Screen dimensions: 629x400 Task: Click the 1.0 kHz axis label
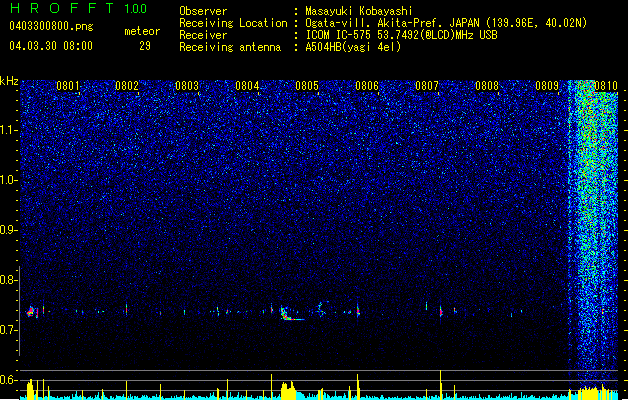coord(9,180)
